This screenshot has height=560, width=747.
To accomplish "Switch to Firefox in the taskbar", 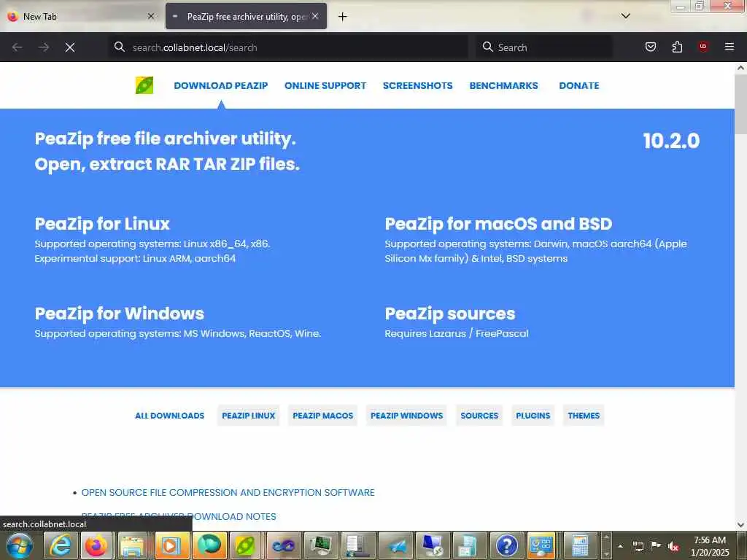I will click(x=96, y=545).
